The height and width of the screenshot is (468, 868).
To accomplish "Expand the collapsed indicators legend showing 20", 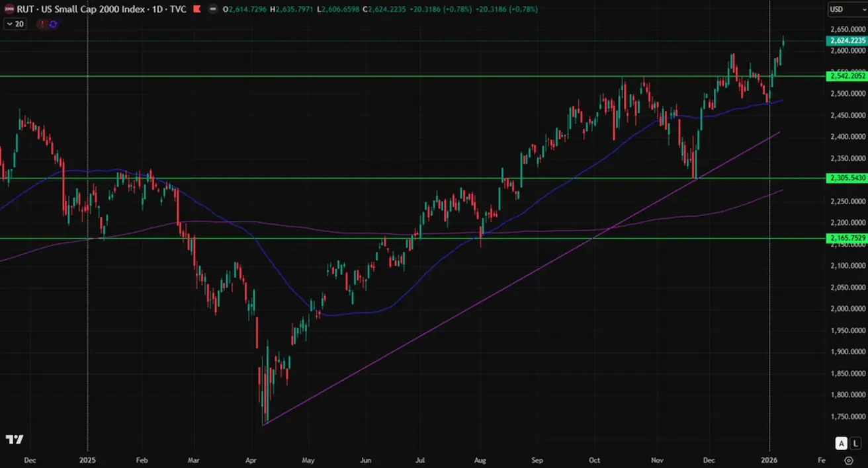I will coord(15,24).
